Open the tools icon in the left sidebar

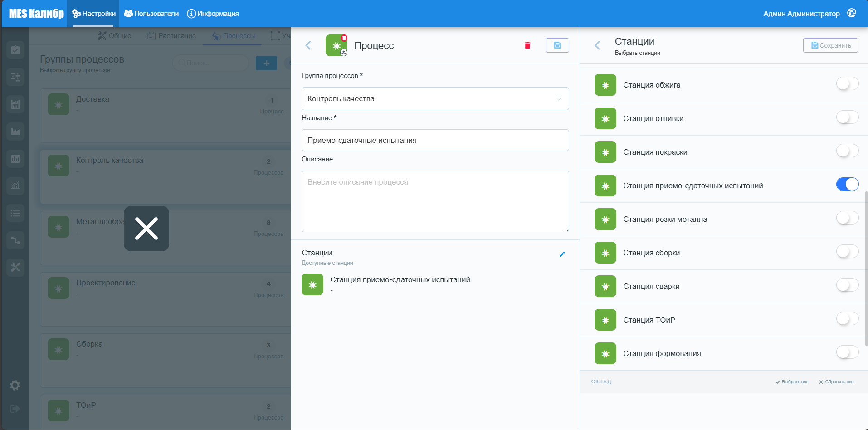point(15,267)
